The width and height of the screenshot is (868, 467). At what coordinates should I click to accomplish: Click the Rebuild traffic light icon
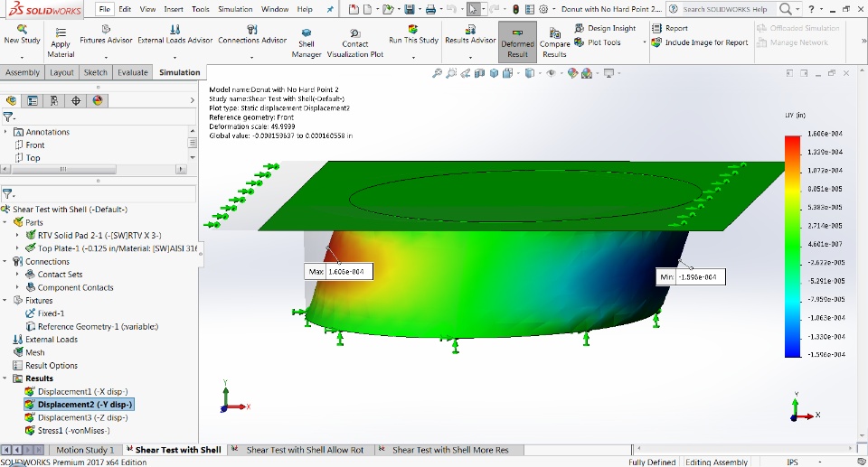516,9
